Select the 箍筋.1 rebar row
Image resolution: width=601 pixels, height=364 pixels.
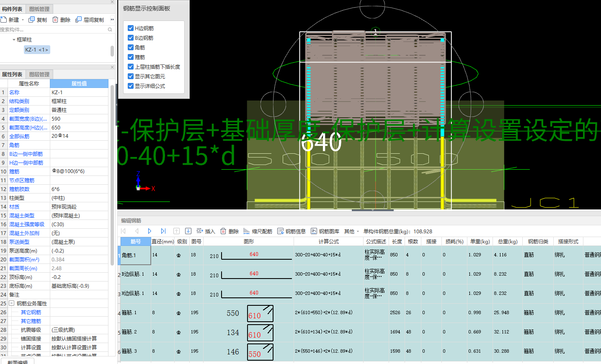tap(360, 313)
